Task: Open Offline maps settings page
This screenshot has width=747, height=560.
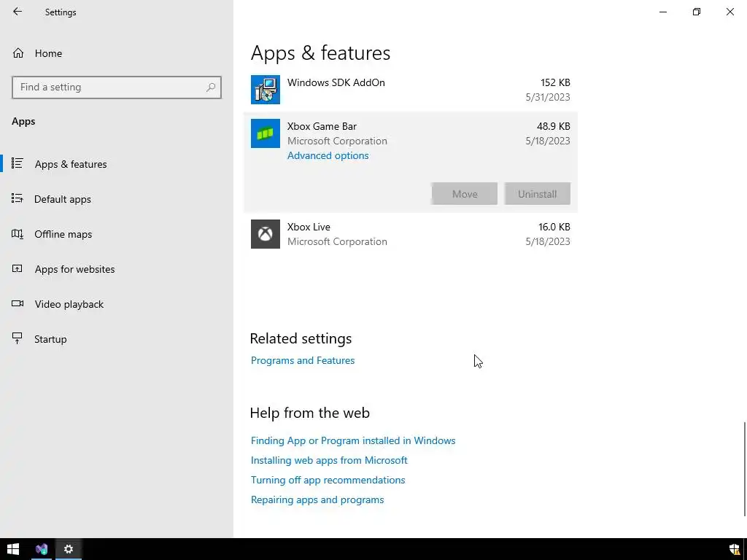Action: [x=117, y=234]
